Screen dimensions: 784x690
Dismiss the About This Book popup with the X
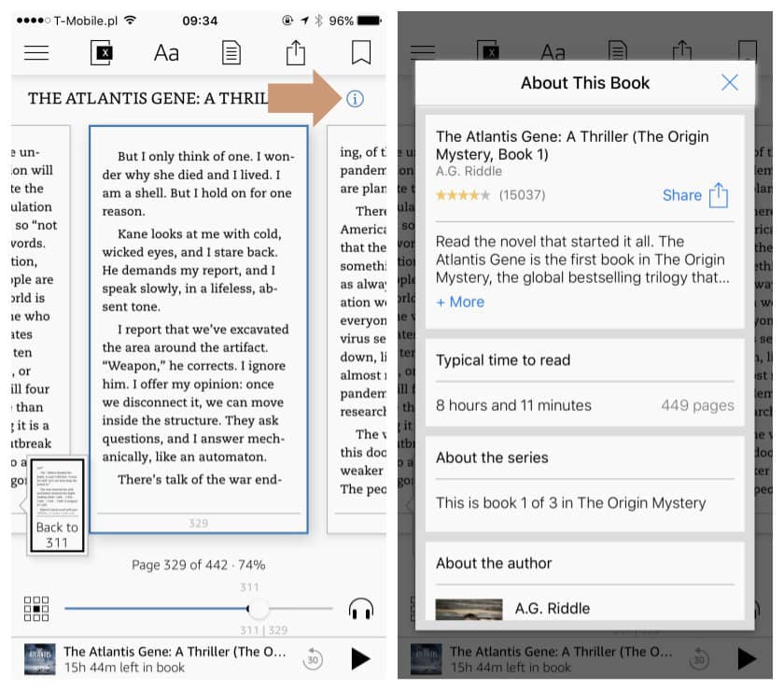(x=730, y=82)
